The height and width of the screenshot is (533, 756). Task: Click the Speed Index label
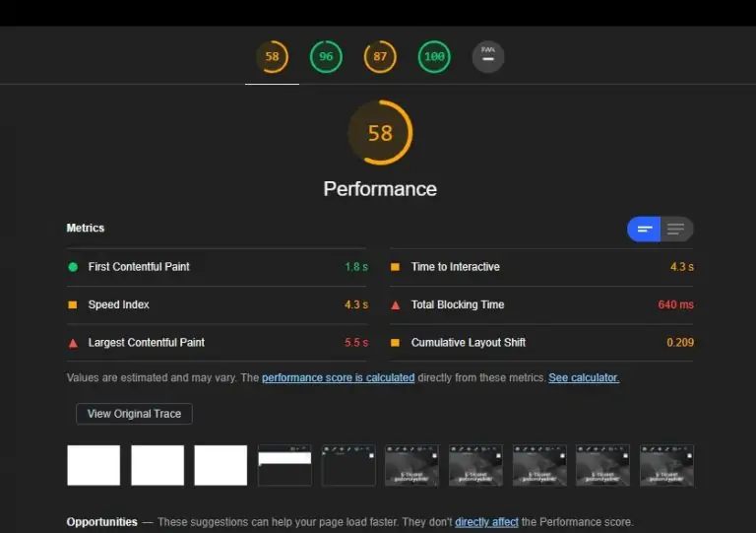pyautogui.click(x=118, y=304)
